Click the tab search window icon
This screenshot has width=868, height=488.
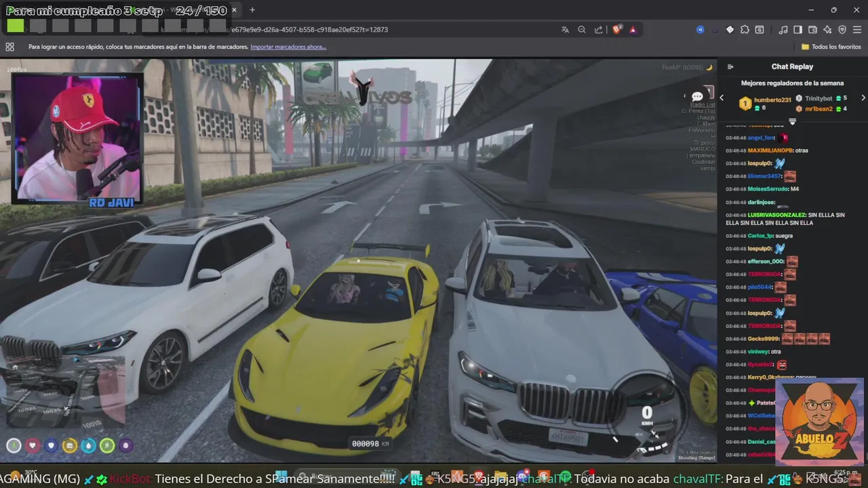[x=759, y=30]
